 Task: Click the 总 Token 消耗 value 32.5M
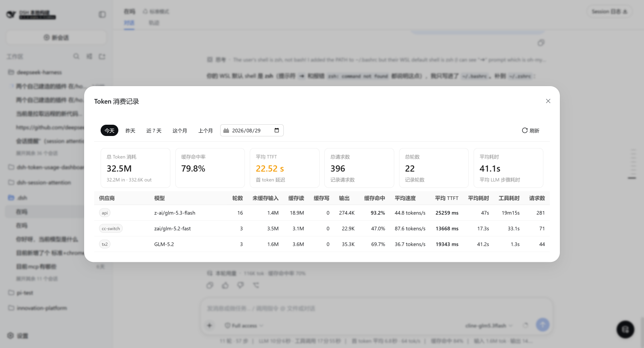(119, 169)
